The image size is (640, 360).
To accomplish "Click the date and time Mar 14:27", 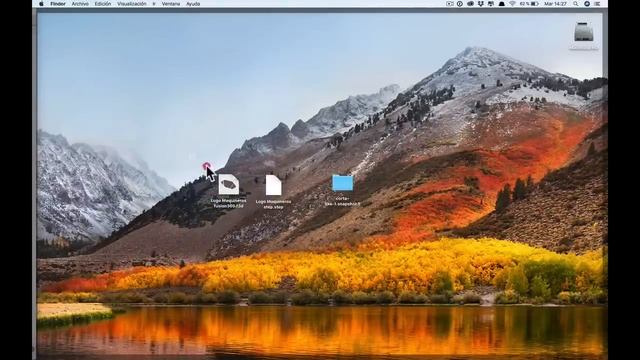I will [x=555, y=4].
